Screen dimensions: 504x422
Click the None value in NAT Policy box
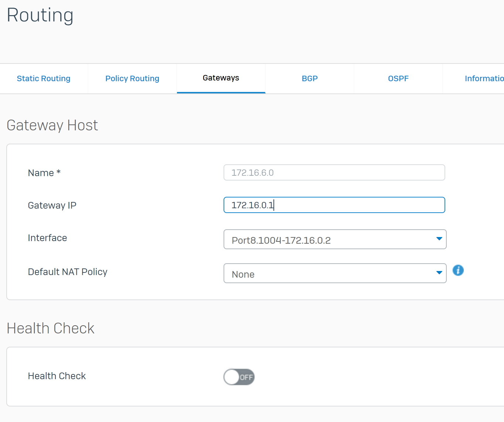tap(243, 274)
